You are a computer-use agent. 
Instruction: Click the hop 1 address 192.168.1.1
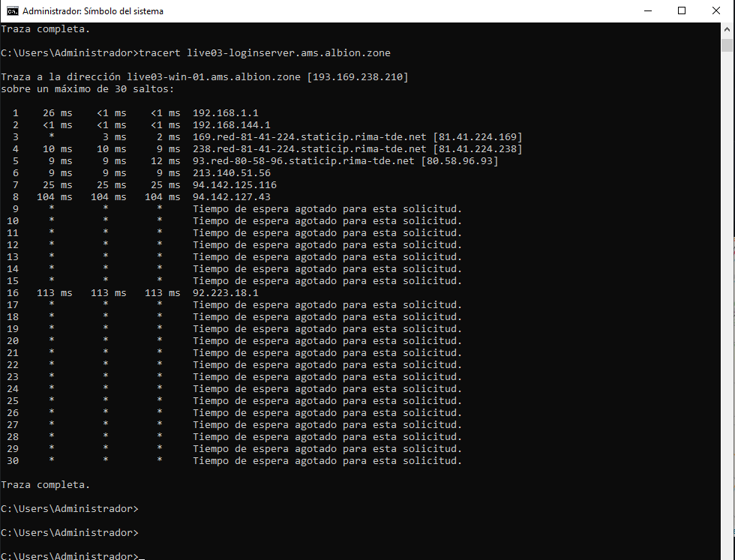click(x=226, y=113)
